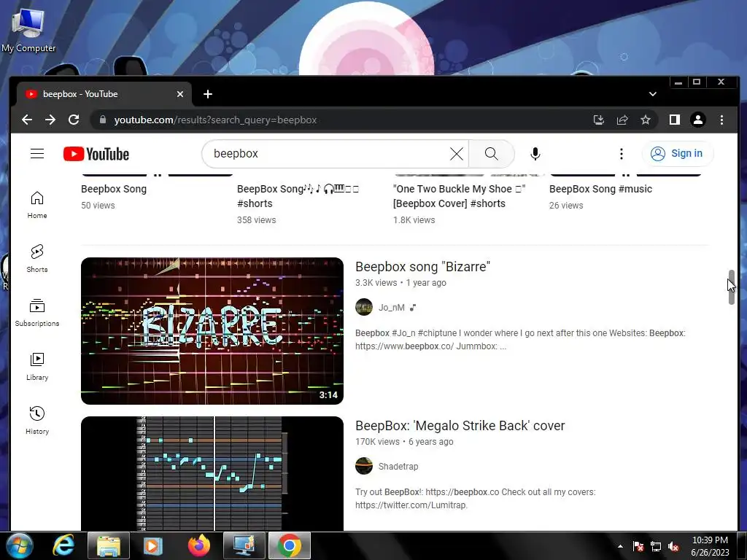Open the muted volume tray icon
The height and width of the screenshot is (560, 747).
[x=673, y=547]
